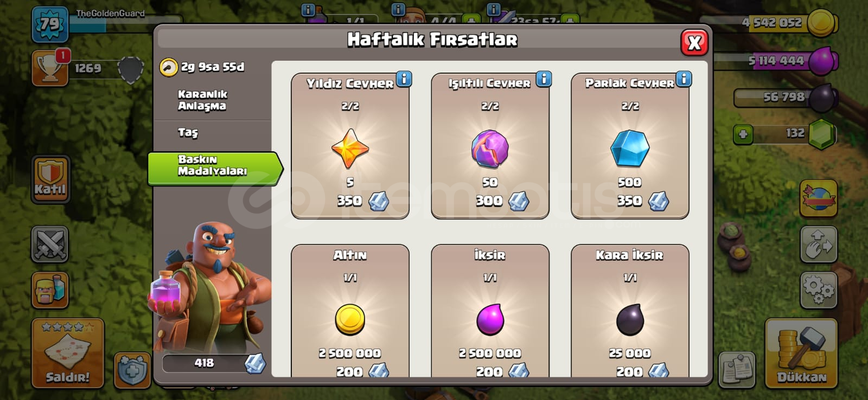This screenshot has width=868, height=400.
Task: Purchase the Kara İksir 25 000 offer
Action: click(x=630, y=311)
